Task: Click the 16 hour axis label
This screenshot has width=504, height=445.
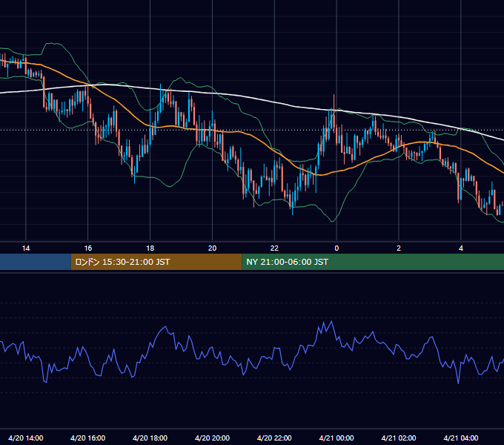Action: click(87, 248)
